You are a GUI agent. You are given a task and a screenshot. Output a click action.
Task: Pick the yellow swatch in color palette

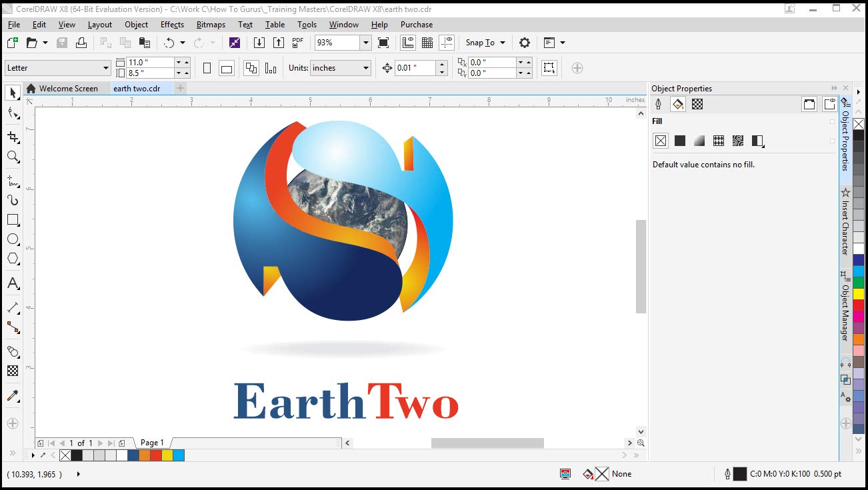(x=859, y=294)
